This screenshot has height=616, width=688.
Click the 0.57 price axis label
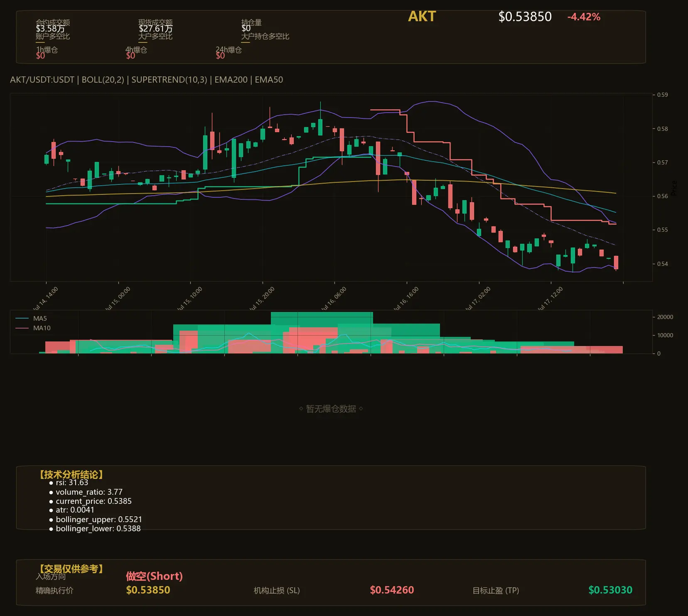[x=662, y=162]
